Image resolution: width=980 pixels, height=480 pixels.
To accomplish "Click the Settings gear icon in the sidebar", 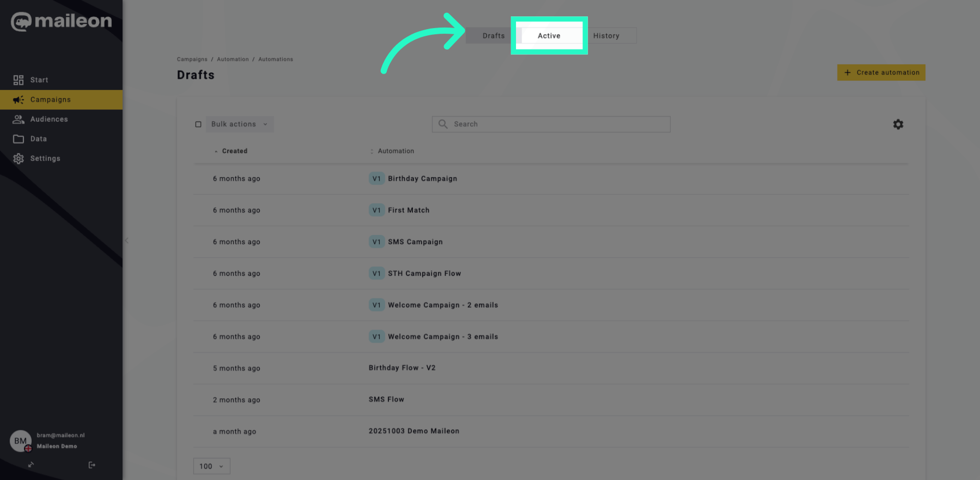I will [19, 158].
